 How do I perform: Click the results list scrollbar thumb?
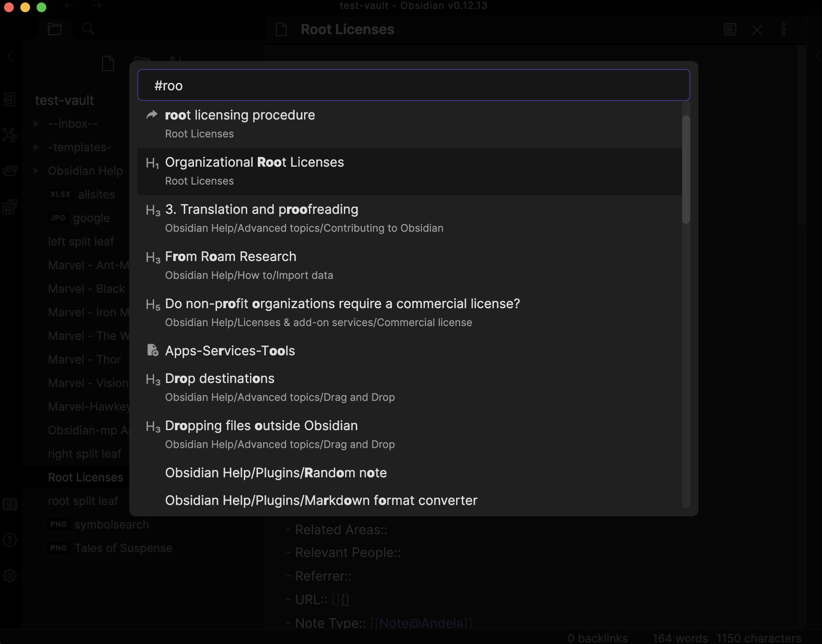686,170
